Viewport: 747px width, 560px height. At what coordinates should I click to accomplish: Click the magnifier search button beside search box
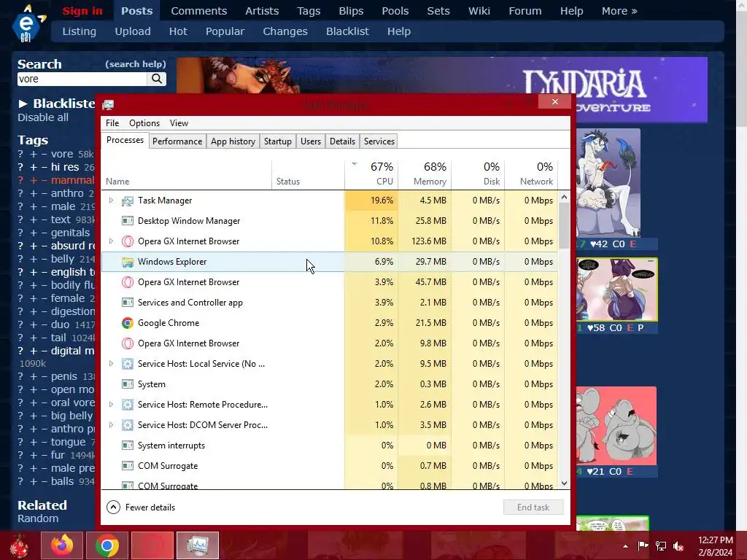[x=157, y=79]
